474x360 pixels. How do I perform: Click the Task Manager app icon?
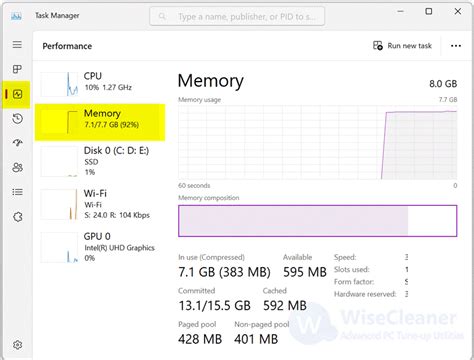coord(16,16)
